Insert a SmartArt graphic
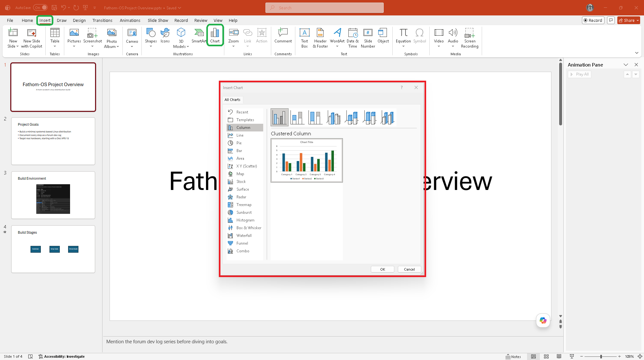 (x=199, y=35)
